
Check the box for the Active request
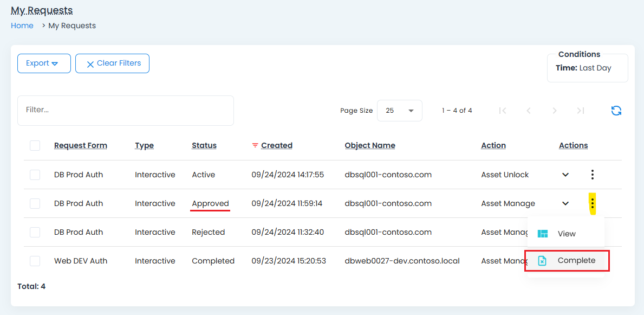(x=35, y=175)
